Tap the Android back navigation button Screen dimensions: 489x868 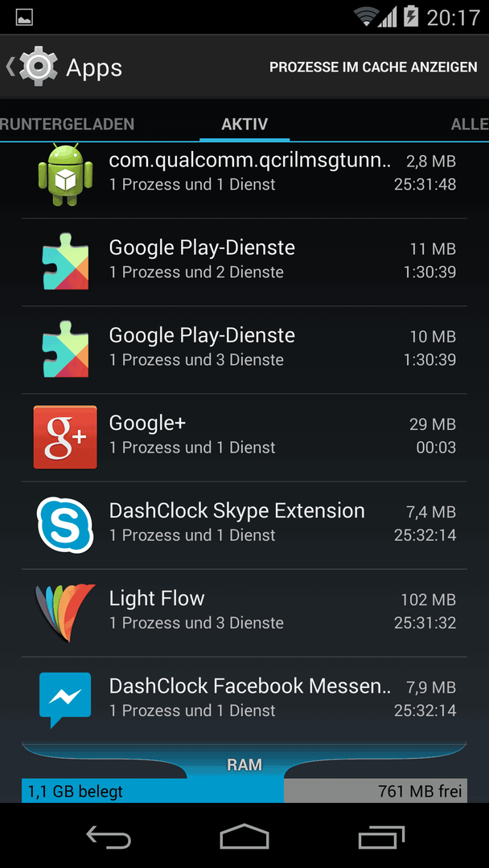109,836
